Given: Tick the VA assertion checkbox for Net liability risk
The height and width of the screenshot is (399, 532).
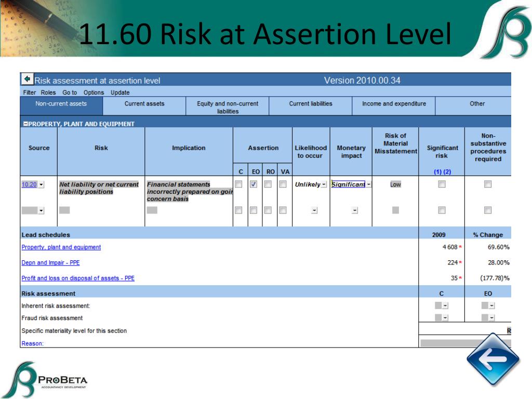Looking at the screenshot, I should coord(283,184).
